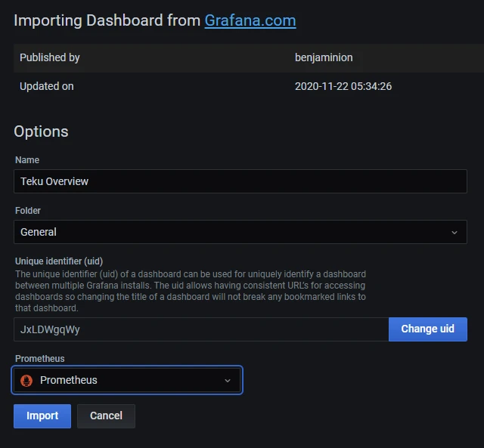Open the Folder dropdown showing General
This screenshot has width=484, height=448.
tap(240, 232)
